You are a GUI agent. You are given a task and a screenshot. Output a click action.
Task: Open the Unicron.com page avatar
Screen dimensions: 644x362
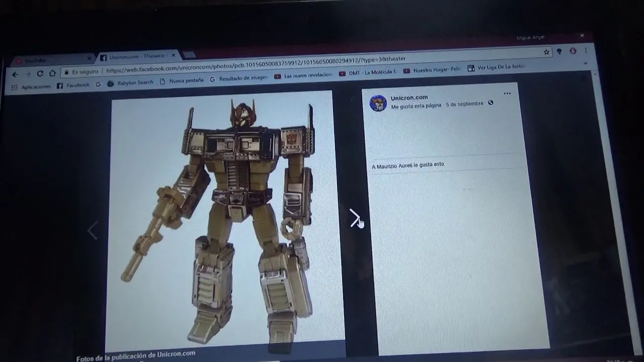tap(378, 103)
